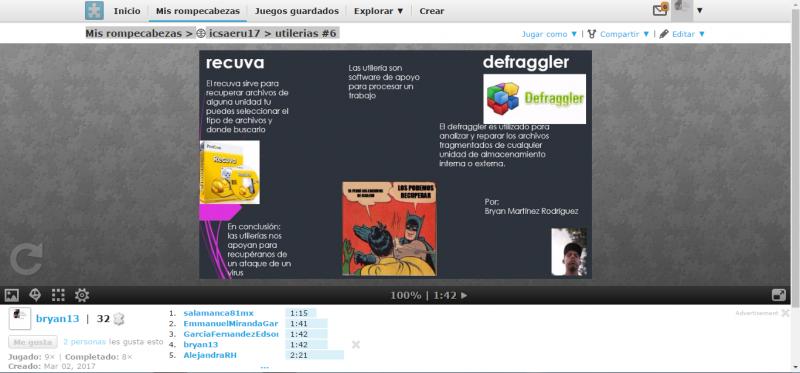Viewport: 800px width, 373px height.
Task: Click the play arrow beside 1:42 timer
Action: [464, 295]
